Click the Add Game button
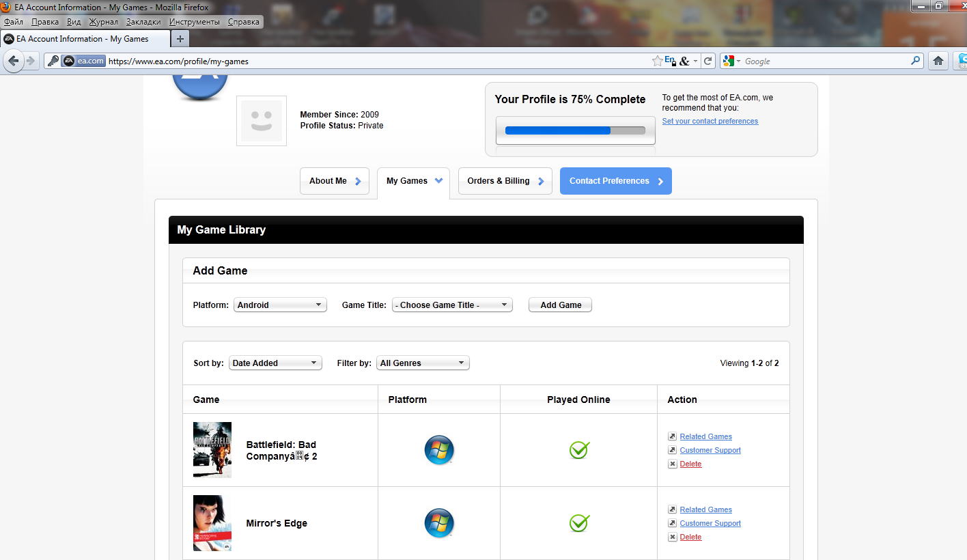This screenshot has width=967, height=560. 561,305
